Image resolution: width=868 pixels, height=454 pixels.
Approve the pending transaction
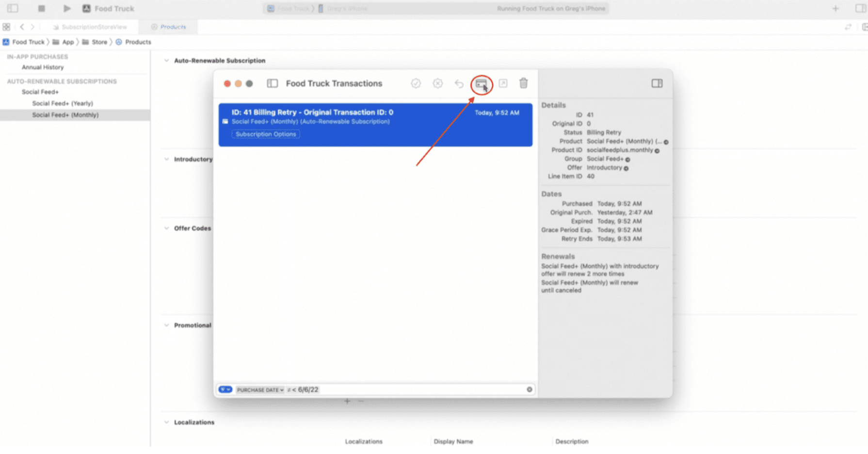pos(416,83)
